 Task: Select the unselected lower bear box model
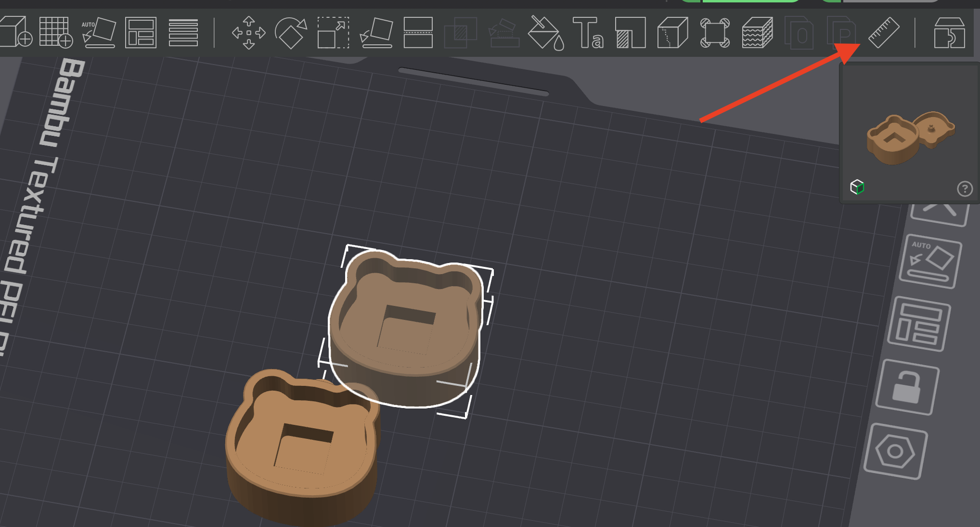coord(302,448)
